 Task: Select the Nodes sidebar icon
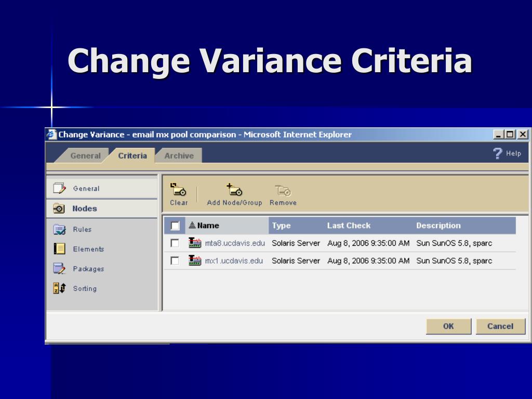click(59, 208)
